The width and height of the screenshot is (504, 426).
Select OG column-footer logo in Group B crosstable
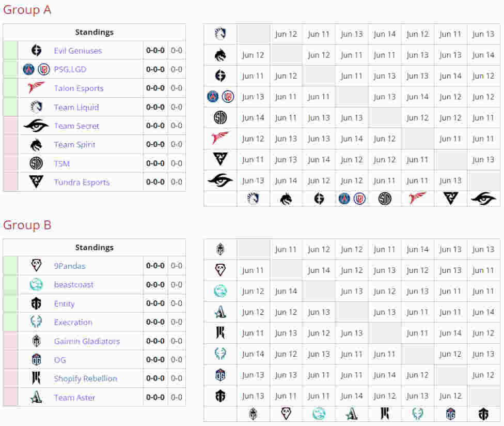[x=450, y=414]
